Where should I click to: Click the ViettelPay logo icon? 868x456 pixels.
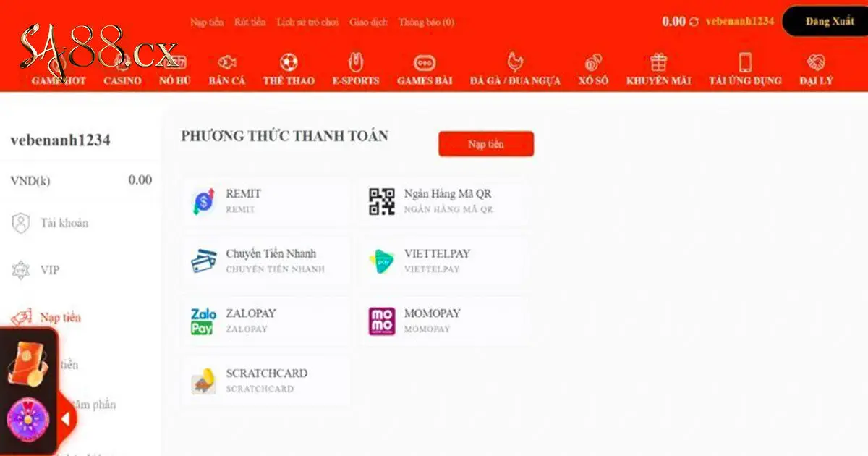(381, 261)
